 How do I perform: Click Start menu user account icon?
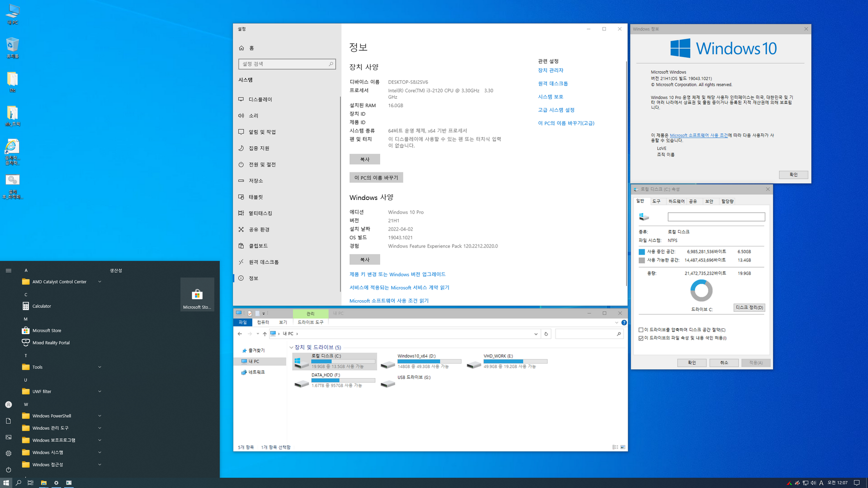[x=8, y=405]
